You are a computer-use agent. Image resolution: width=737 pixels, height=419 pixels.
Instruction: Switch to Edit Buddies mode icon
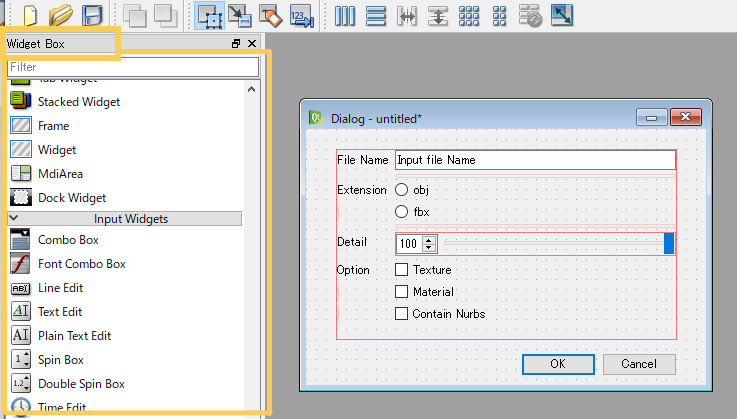tap(271, 16)
